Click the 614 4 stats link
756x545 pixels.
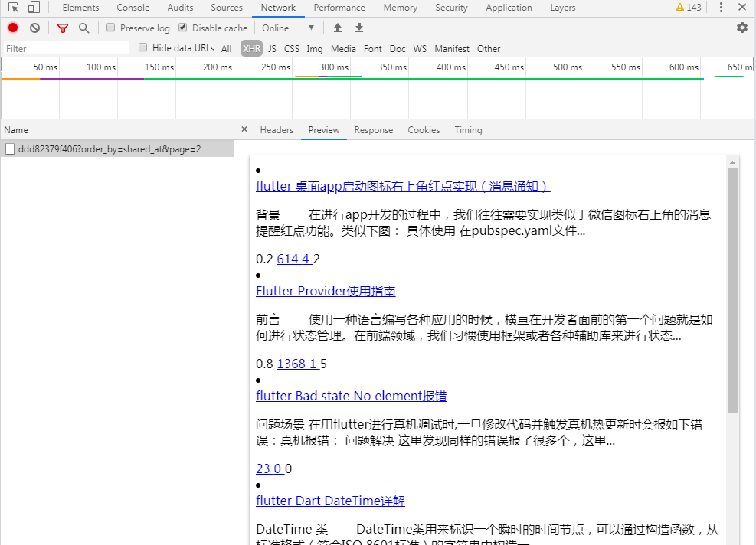295,259
